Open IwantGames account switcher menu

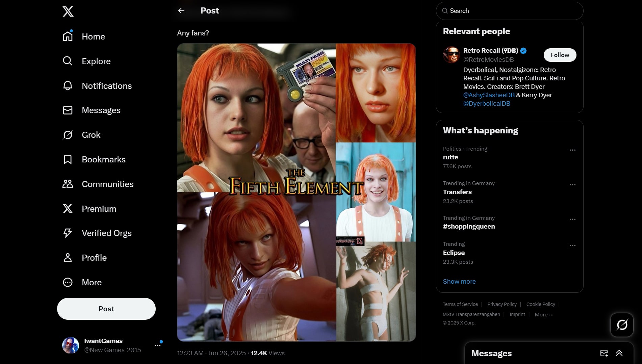tap(158, 345)
